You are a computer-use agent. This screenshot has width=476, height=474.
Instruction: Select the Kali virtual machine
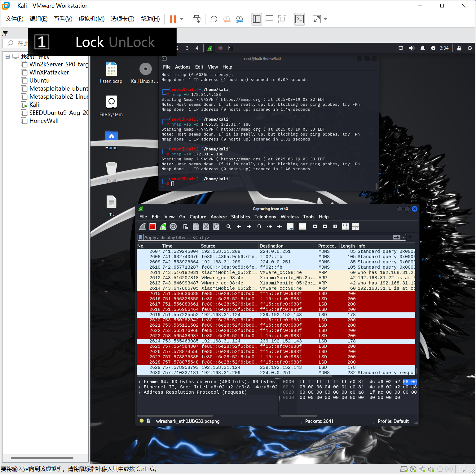[34, 105]
